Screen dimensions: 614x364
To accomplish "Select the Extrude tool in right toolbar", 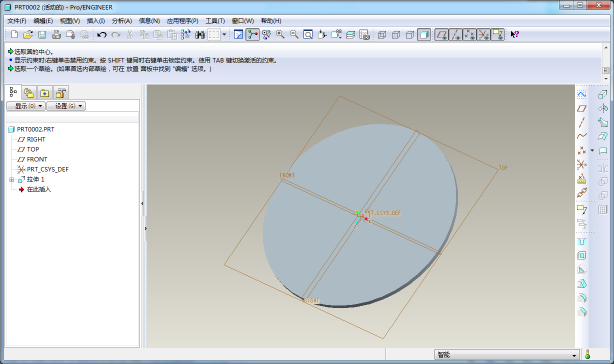I will click(x=602, y=94).
